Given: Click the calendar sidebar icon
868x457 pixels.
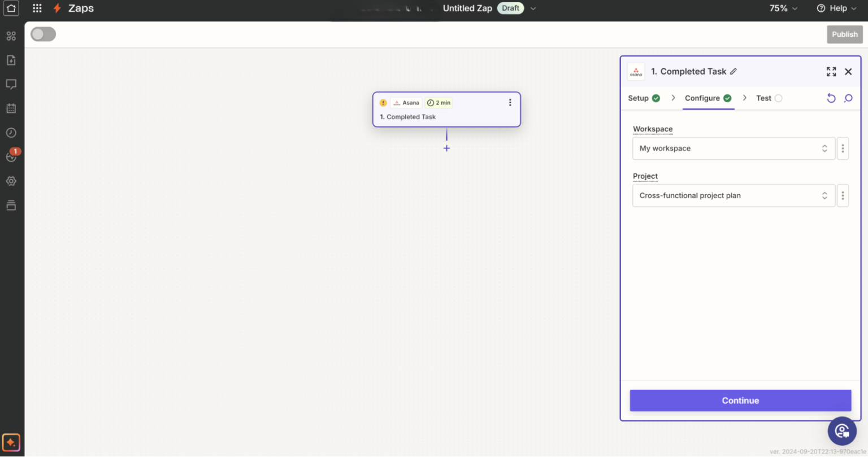Looking at the screenshot, I should point(11,108).
